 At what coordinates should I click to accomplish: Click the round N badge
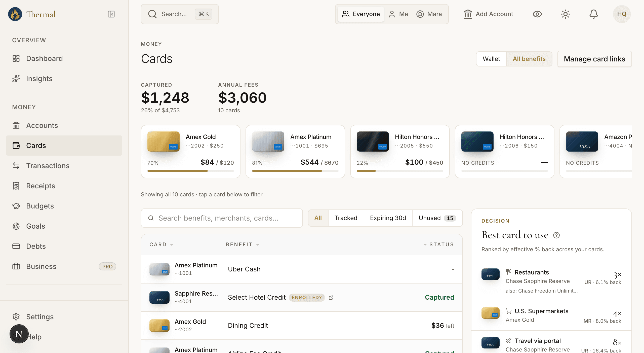click(19, 334)
